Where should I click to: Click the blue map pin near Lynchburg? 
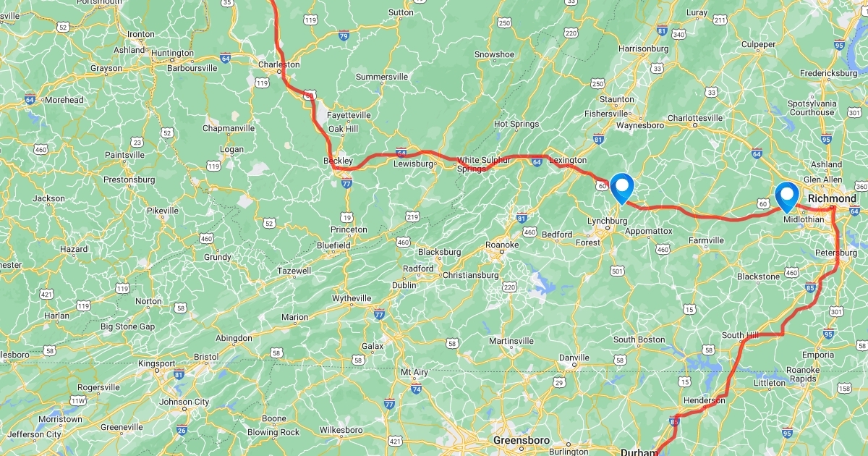622,187
